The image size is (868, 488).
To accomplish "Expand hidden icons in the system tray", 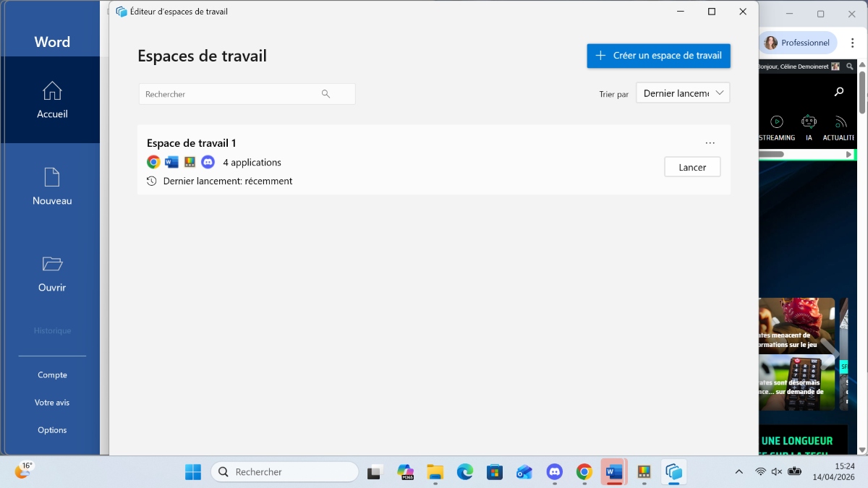I will point(739,471).
